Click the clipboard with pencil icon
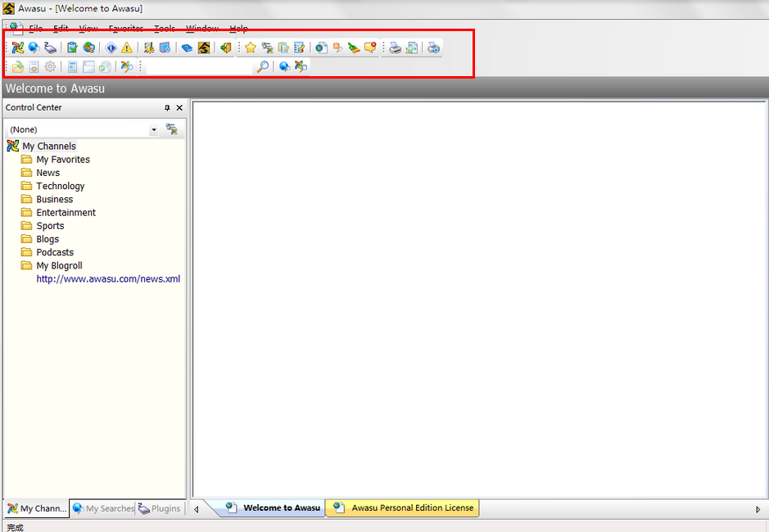 pyautogui.click(x=283, y=47)
